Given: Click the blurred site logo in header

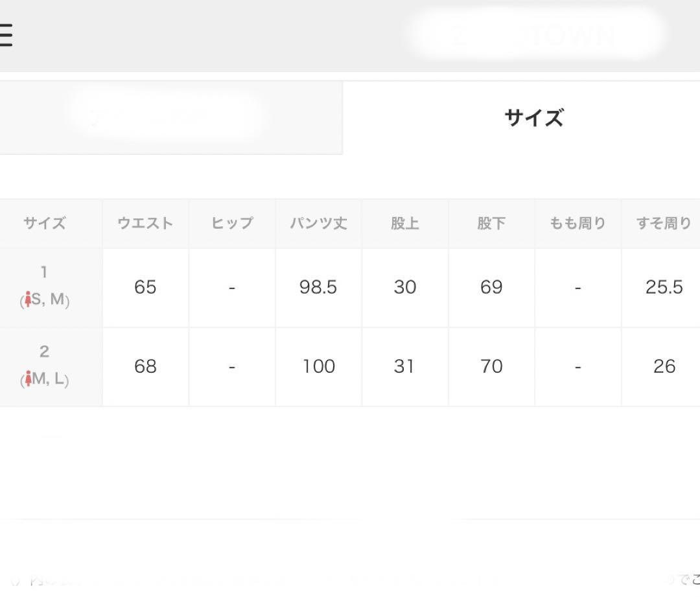Looking at the screenshot, I should 535,34.
